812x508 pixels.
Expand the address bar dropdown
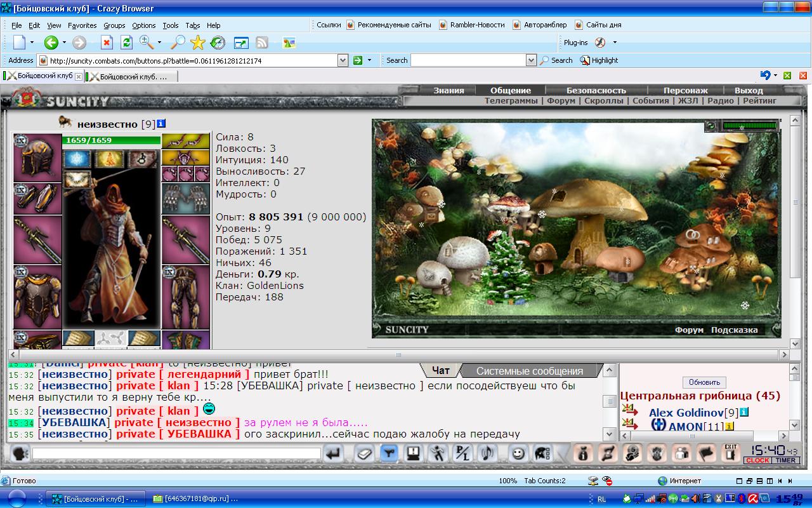click(x=343, y=60)
